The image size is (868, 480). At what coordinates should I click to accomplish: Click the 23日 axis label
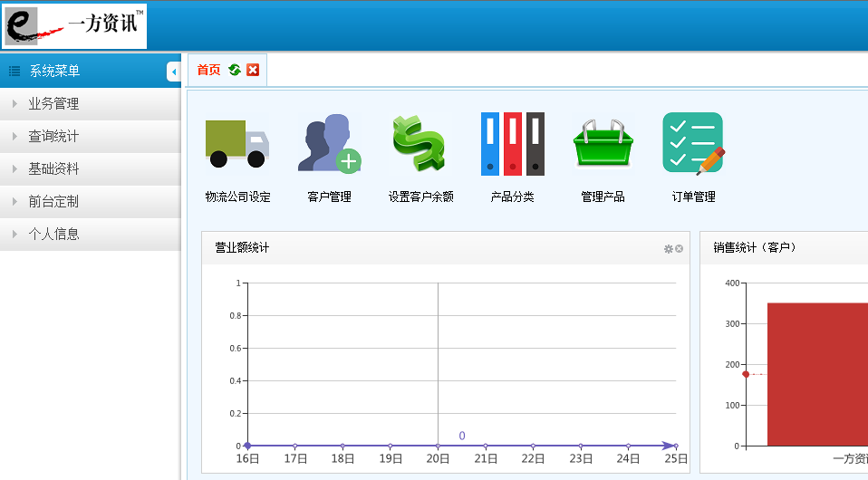pos(581,459)
